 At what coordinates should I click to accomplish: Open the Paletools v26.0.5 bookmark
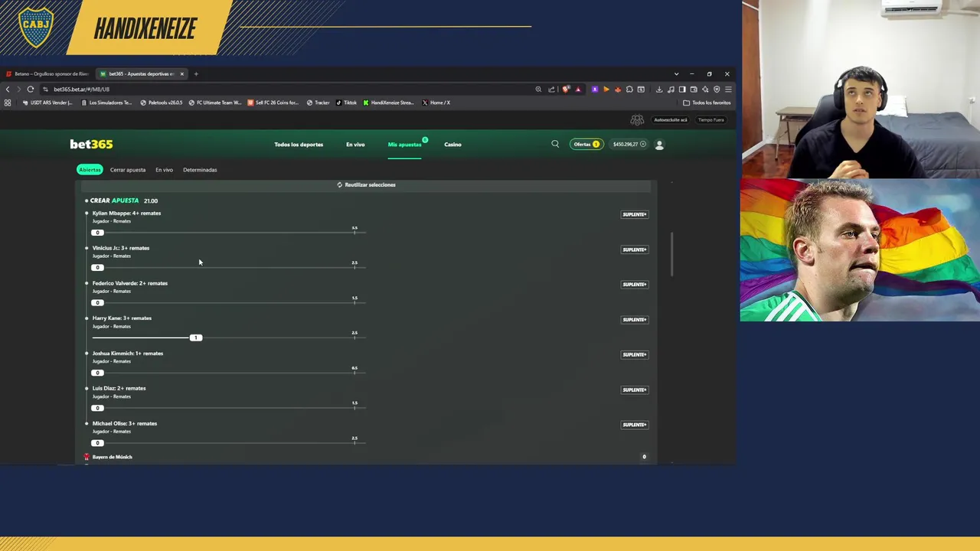tap(162, 103)
